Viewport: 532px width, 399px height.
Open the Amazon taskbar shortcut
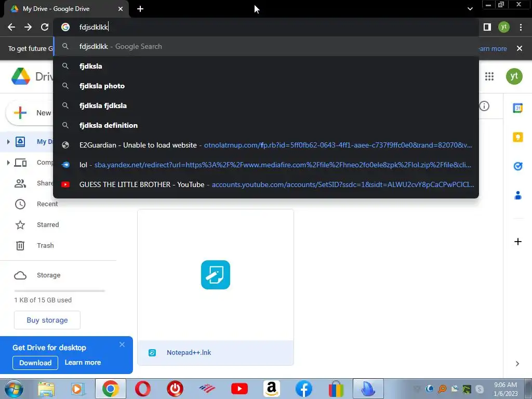point(271,389)
